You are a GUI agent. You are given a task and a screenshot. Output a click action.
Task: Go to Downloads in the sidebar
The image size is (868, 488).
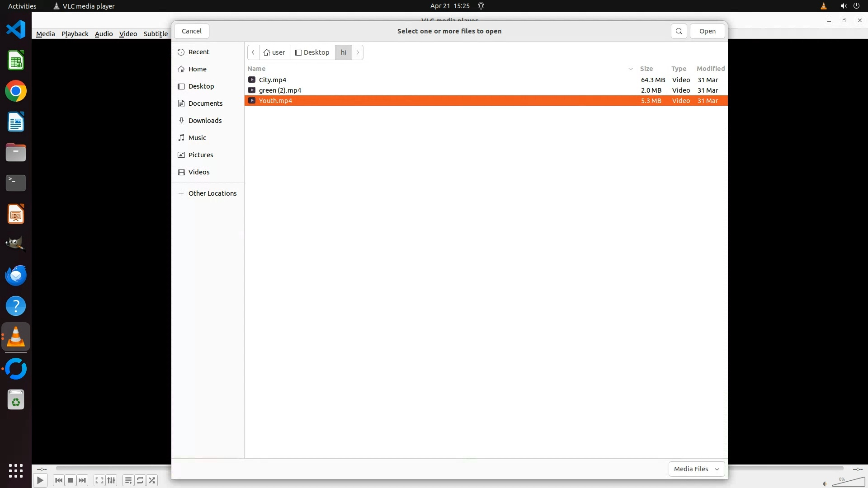[205, 121]
